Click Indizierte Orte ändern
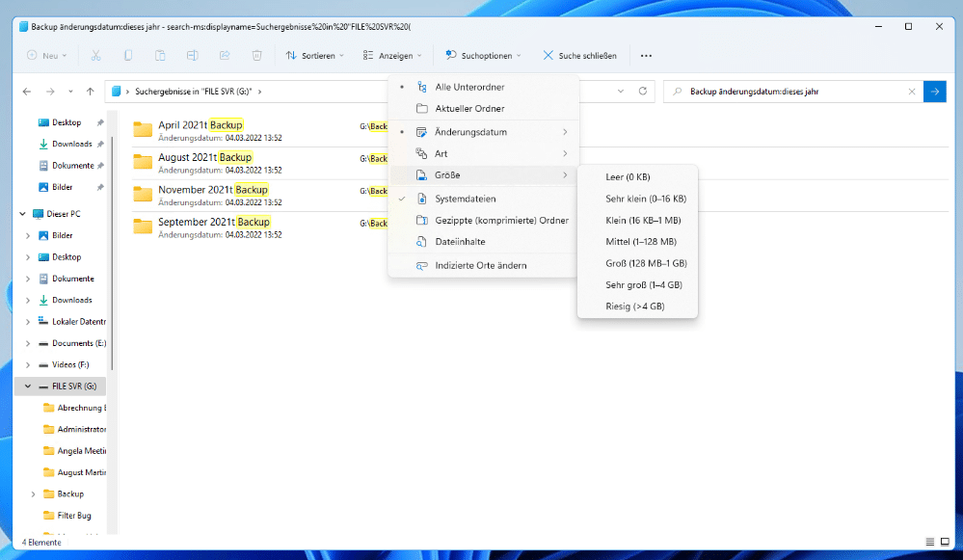 pyautogui.click(x=480, y=265)
